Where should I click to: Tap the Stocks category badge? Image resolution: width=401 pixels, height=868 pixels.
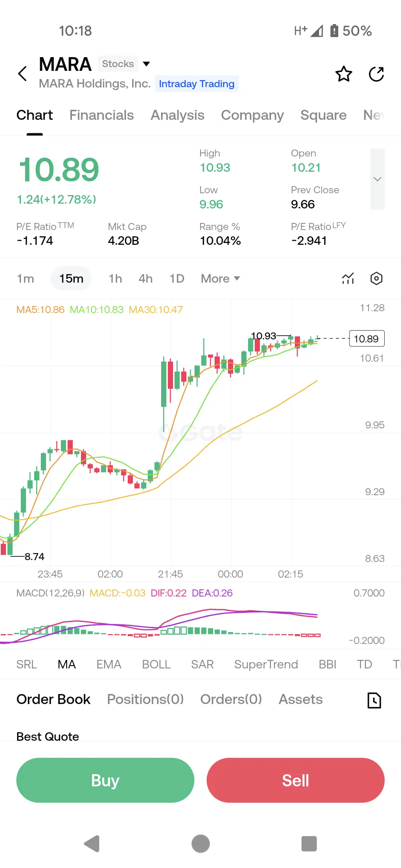118,64
